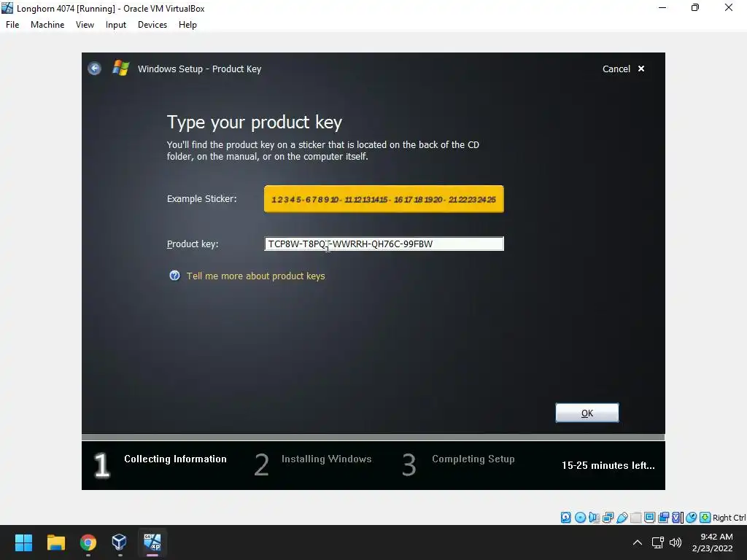This screenshot has height=560, width=747.
Task: Click the 'Windows Setup - Product Key' title
Action: pos(199,69)
